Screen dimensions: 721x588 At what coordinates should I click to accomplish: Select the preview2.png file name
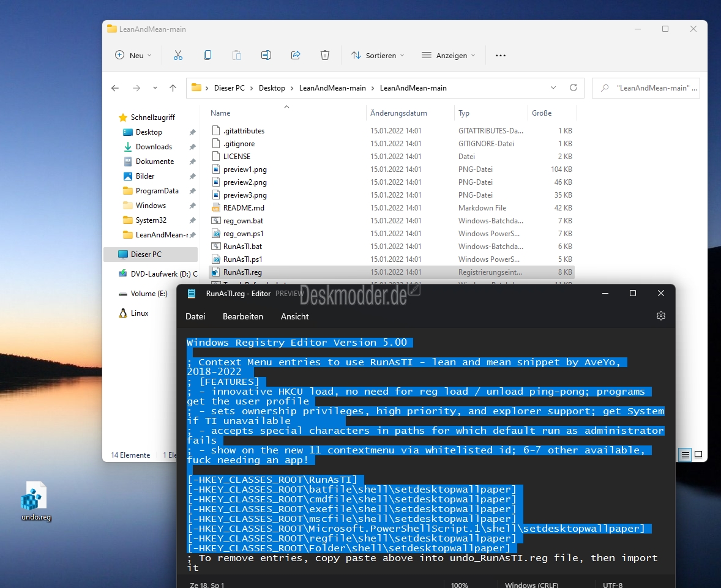point(245,182)
